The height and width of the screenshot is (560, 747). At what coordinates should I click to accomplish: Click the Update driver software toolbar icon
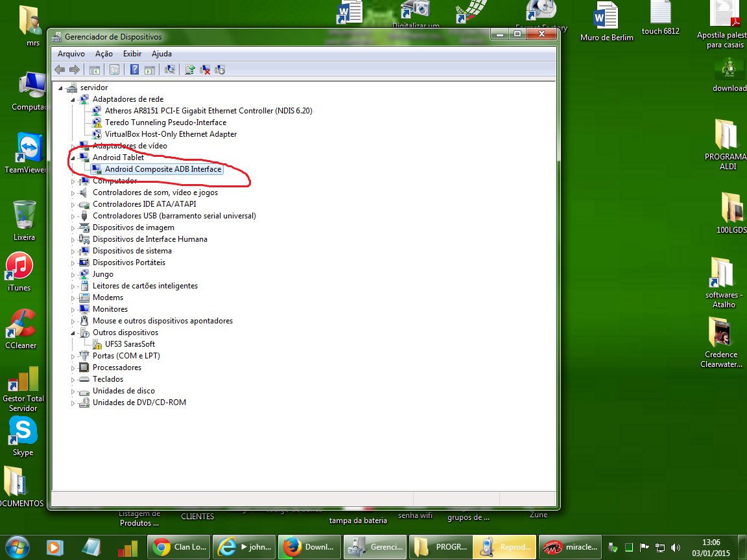point(189,70)
